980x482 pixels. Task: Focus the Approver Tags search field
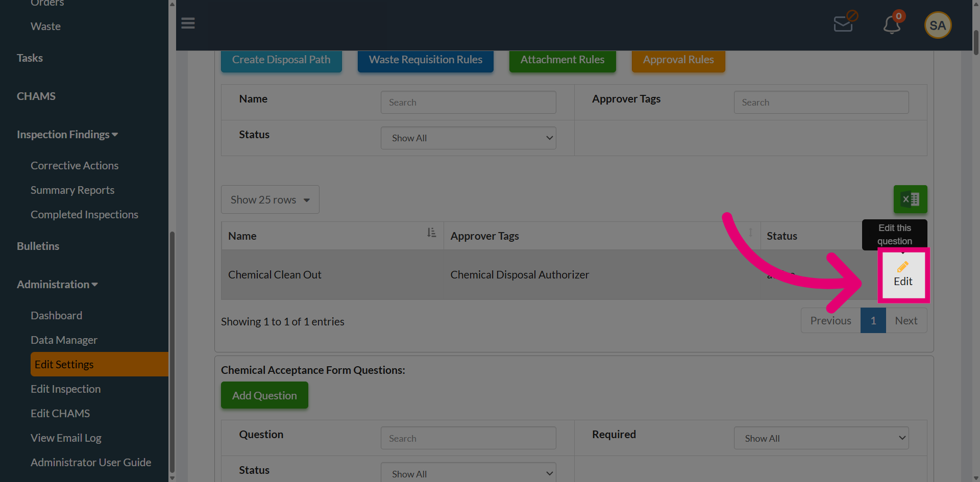[821, 103]
